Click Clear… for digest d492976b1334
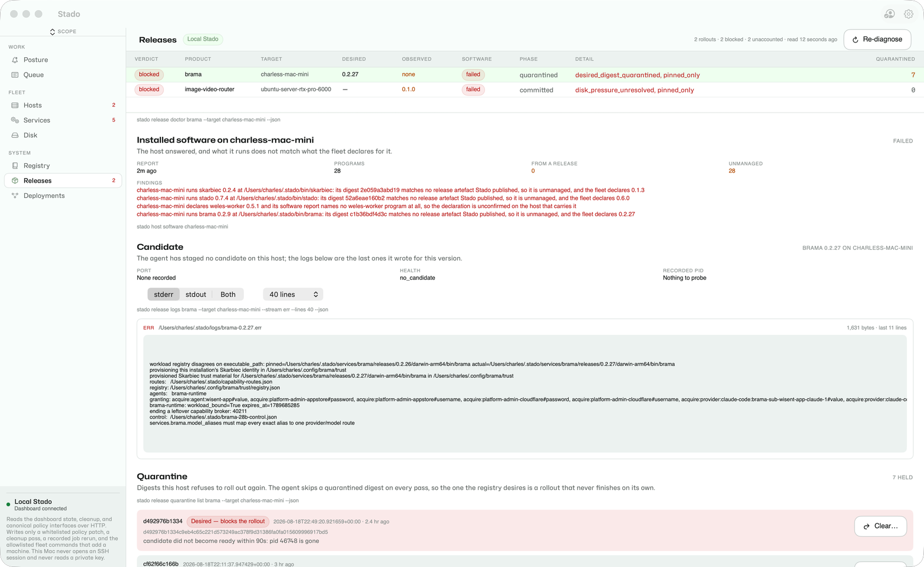 pyautogui.click(x=880, y=526)
